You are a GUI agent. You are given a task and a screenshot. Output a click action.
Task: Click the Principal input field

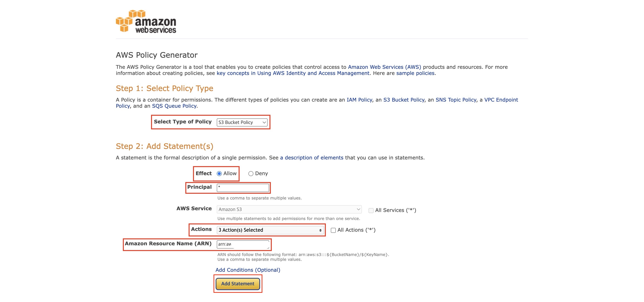click(x=243, y=187)
